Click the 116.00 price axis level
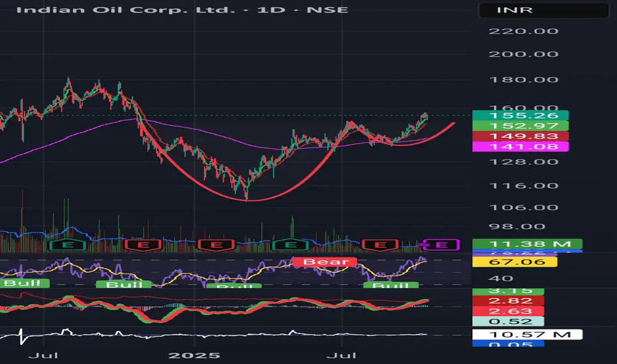617x364 pixels. point(524,186)
